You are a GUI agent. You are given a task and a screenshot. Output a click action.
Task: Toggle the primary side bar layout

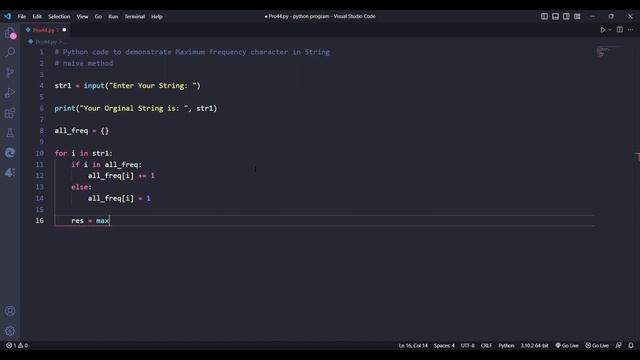pos(544,16)
